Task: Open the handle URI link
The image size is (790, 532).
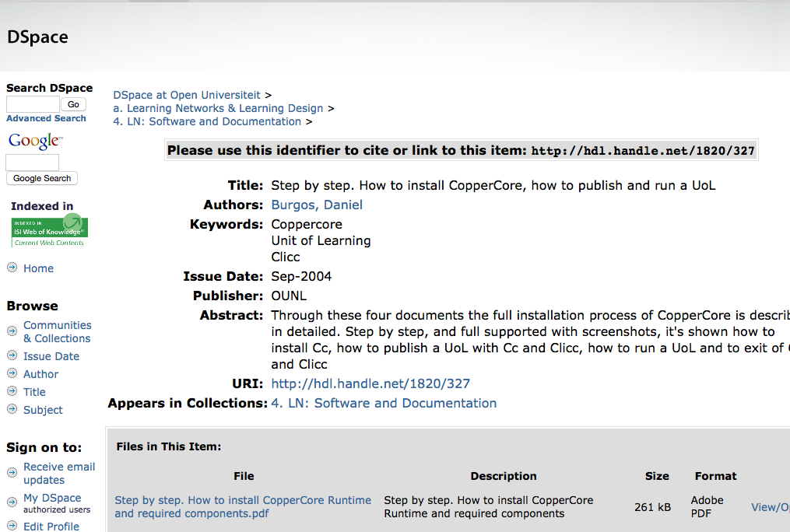Action: [x=370, y=383]
